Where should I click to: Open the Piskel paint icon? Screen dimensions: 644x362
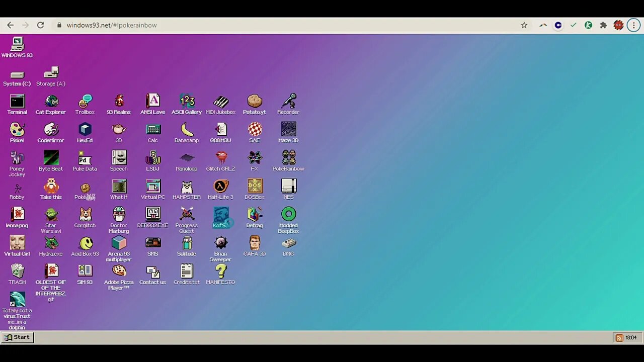click(17, 133)
